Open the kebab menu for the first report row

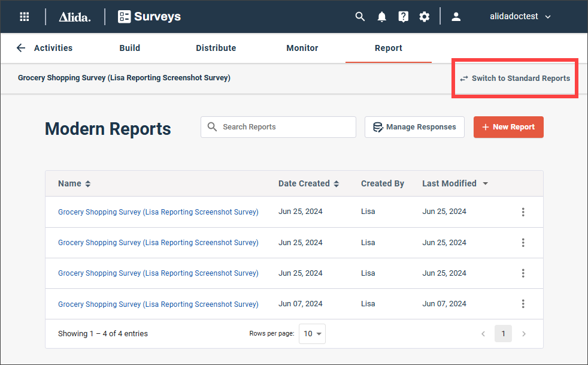(x=523, y=212)
